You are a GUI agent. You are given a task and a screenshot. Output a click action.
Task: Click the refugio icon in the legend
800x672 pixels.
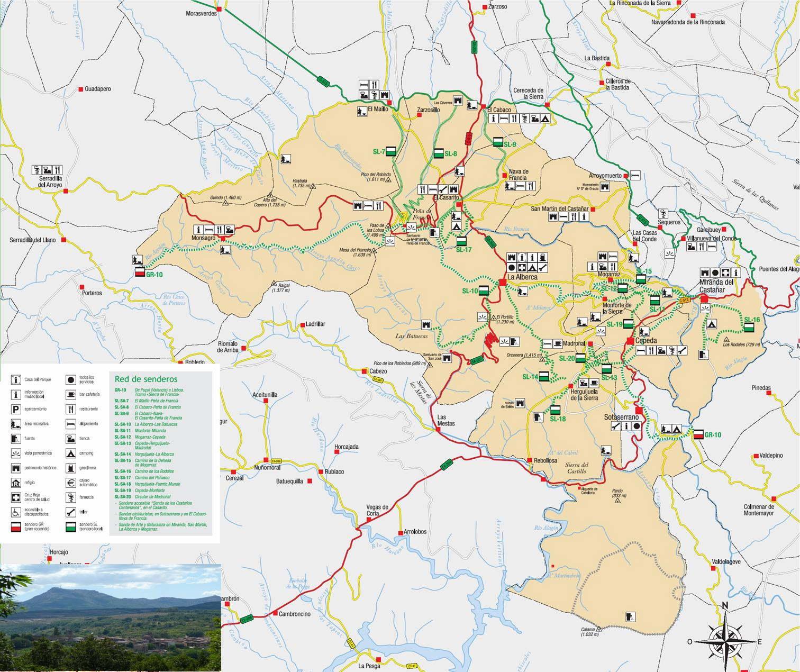click(15, 483)
